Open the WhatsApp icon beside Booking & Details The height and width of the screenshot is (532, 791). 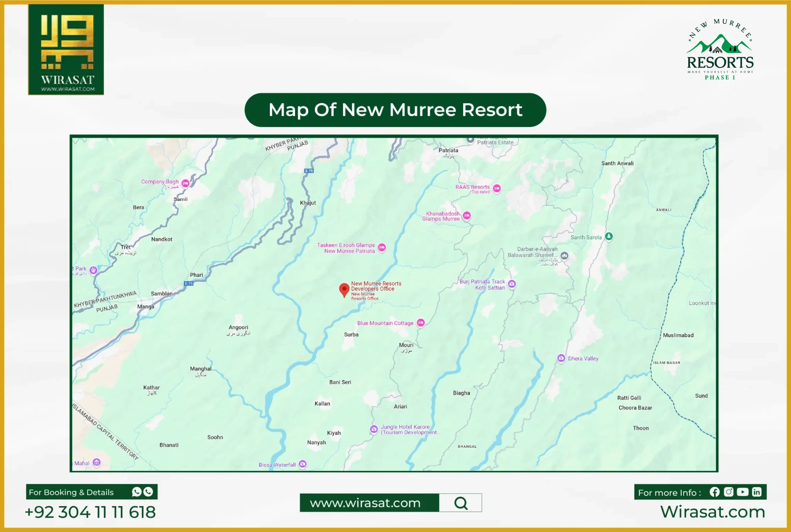click(x=137, y=491)
